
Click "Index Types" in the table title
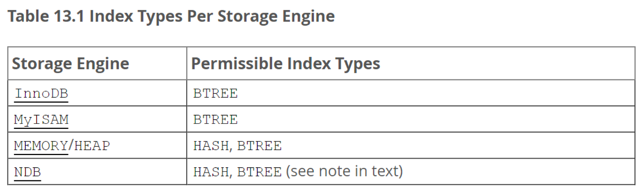click(x=136, y=16)
